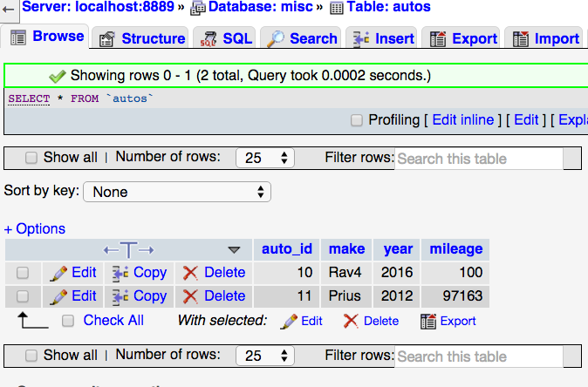Toggle the Check All checkbox
Image resolution: width=588 pixels, height=387 pixels.
coord(68,321)
